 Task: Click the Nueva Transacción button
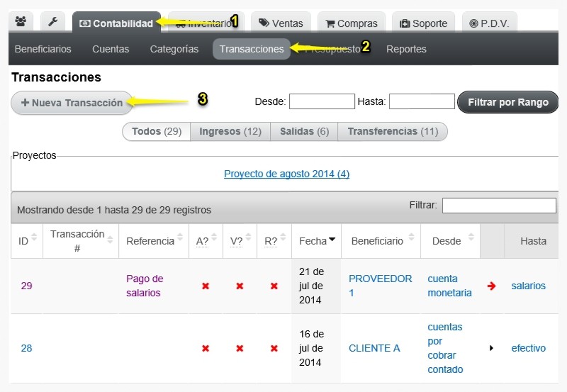(72, 103)
